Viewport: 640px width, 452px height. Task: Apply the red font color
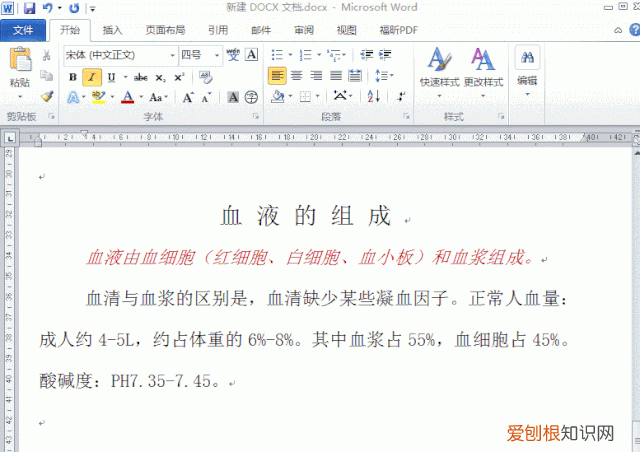click(128, 97)
